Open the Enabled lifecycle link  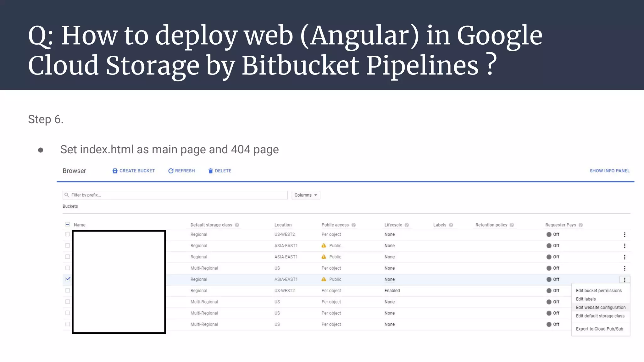pyautogui.click(x=392, y=291)
